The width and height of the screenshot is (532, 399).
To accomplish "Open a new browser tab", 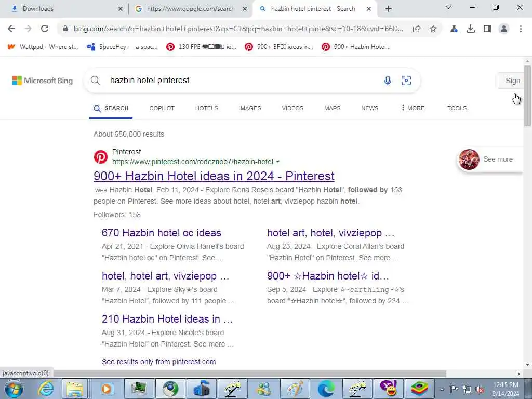I will (389, 9).
